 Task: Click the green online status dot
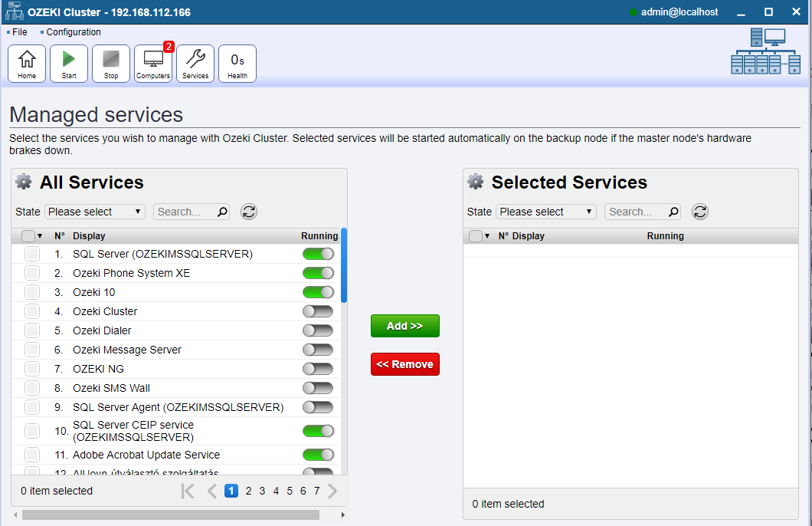pos(633,12)
